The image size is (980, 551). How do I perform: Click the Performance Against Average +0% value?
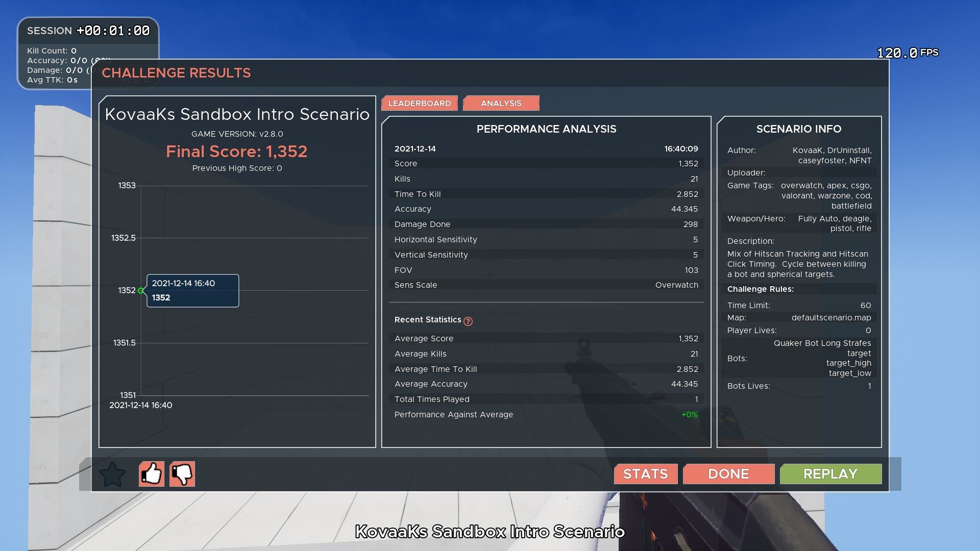point(690,415)
